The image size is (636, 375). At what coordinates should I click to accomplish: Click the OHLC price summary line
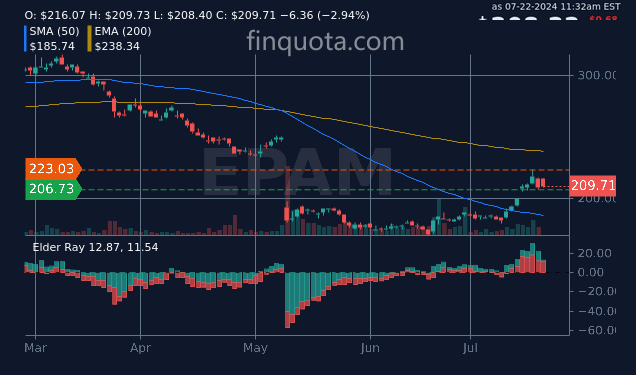click(197, 15)
